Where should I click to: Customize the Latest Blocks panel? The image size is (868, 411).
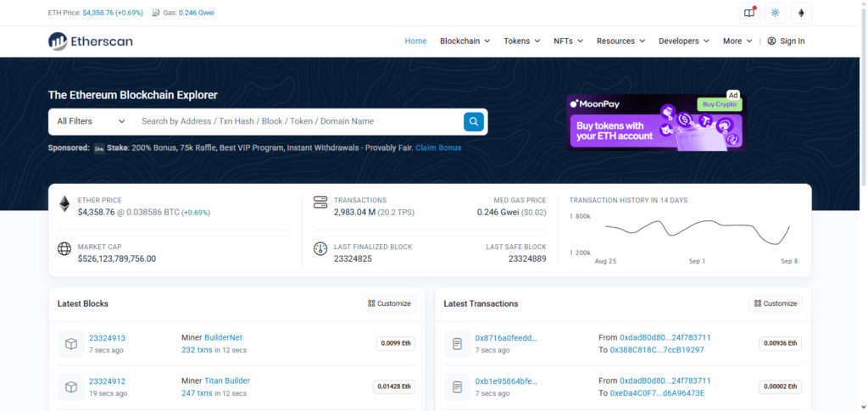click(389, 303)
